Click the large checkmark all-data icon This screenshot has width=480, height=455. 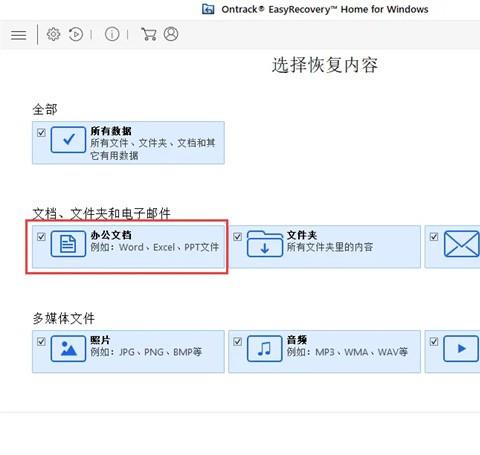click(68, 140)
